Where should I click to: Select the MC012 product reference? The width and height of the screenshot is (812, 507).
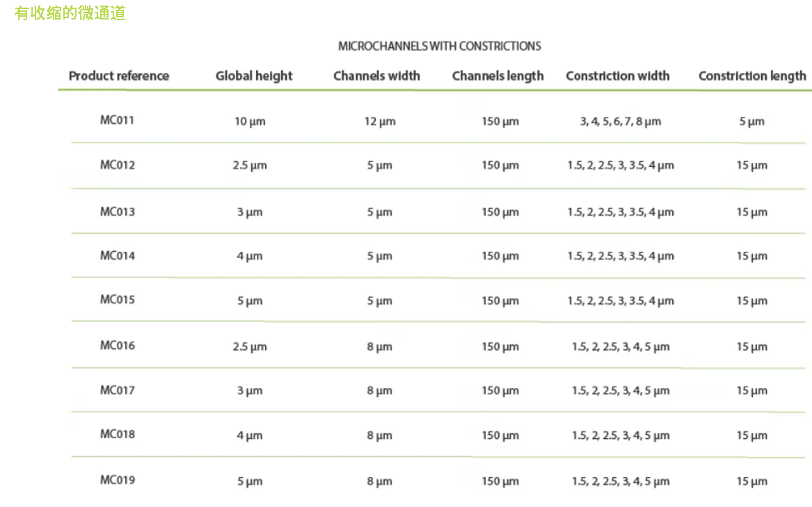tap(117, 165)
